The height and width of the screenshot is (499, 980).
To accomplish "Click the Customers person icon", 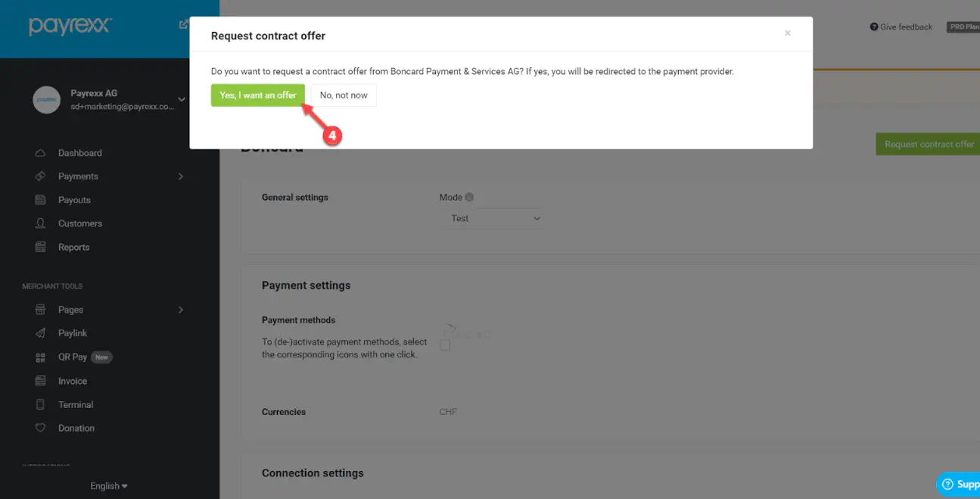I will (41, 223).
